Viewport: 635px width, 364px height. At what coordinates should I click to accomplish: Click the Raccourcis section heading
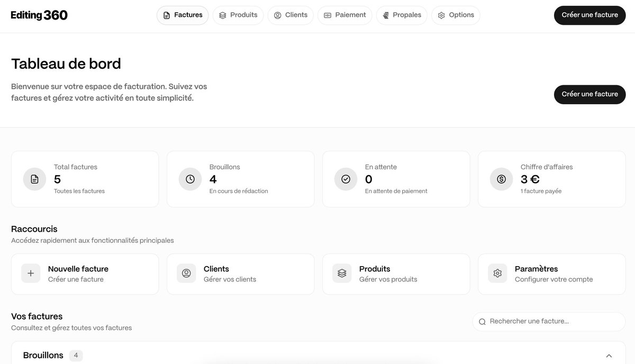[x=34, y=229]
